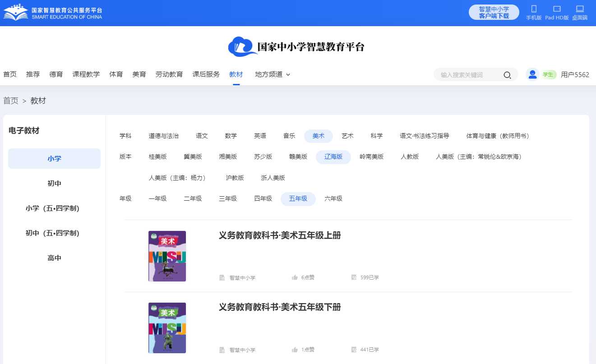Screen dimensions: 596x364
Task: Click the publisher icon for 五年级上册
Action: (x=222, y=278)
